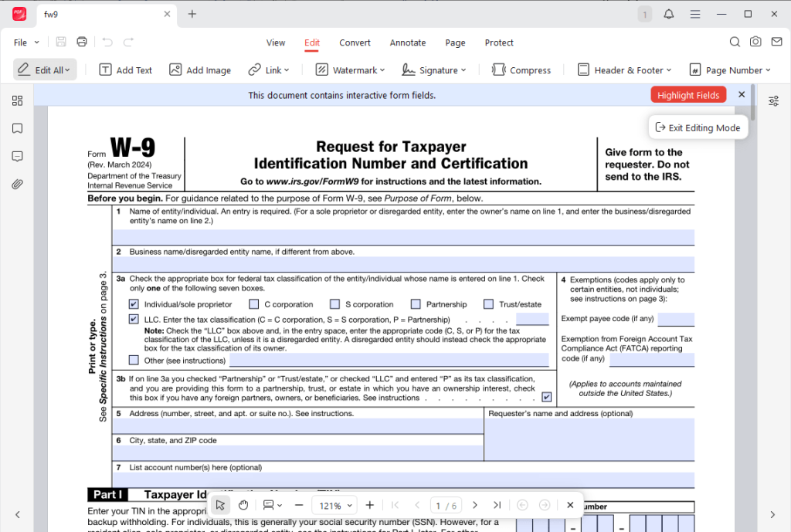
Task: Go to next page arrow
Action: pos(475,505)
